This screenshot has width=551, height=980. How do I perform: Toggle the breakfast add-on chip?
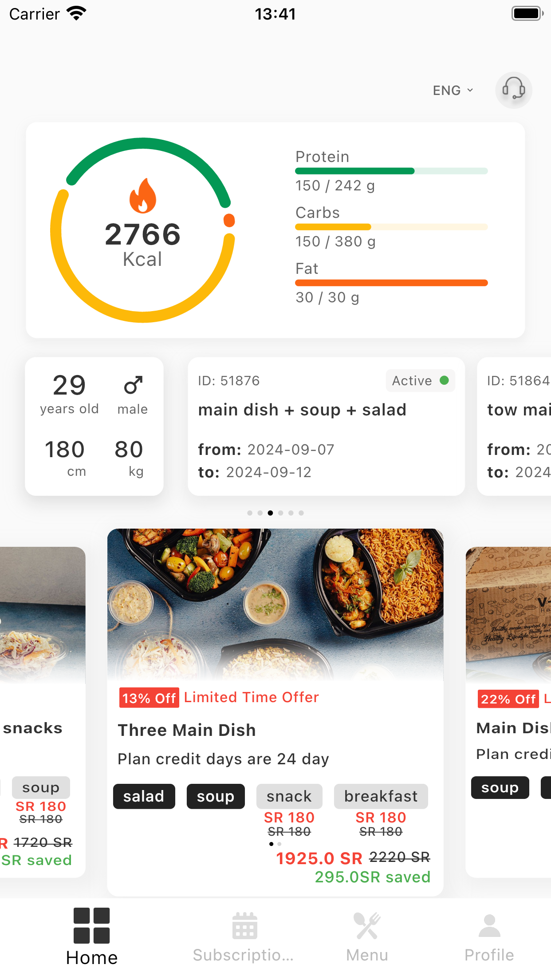[x=381, y=796]
